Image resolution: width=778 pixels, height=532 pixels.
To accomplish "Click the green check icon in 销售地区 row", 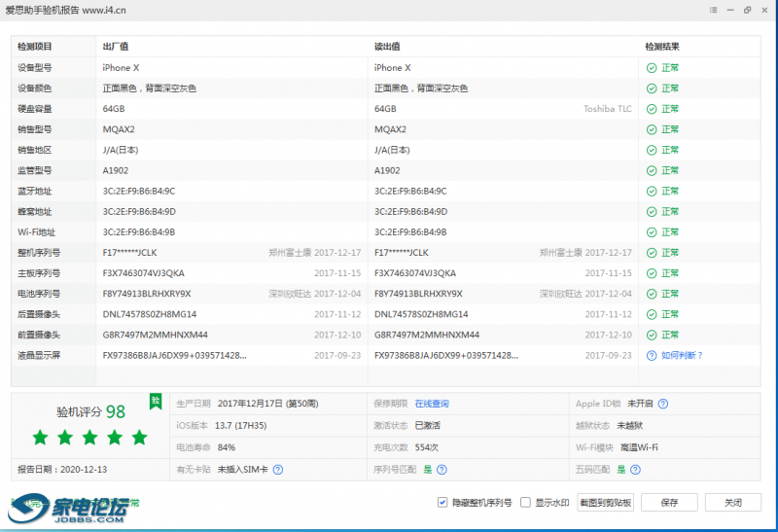I will coord(652,151).
